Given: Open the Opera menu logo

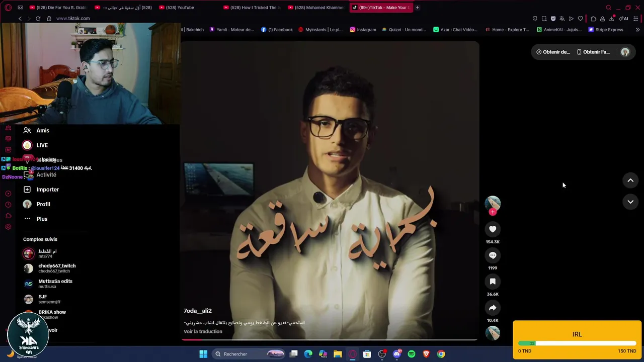Looking at the screenshot, I should click(x=8, y=8).
